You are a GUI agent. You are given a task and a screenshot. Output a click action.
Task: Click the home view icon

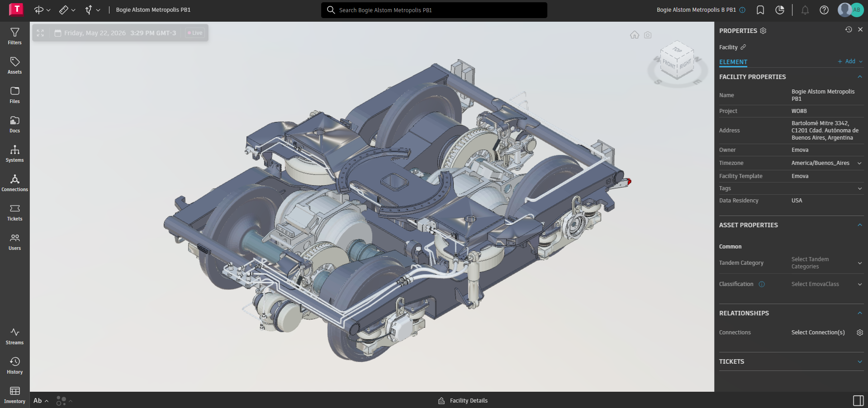tap(635, 35)
